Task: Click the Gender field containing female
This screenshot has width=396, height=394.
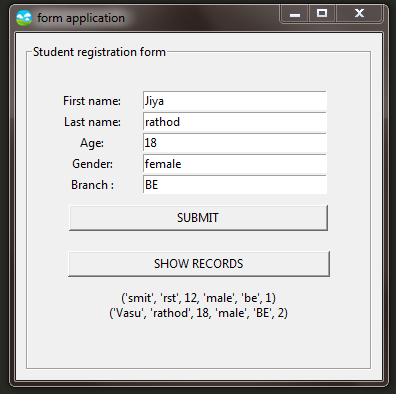Action: coord(235,164)
